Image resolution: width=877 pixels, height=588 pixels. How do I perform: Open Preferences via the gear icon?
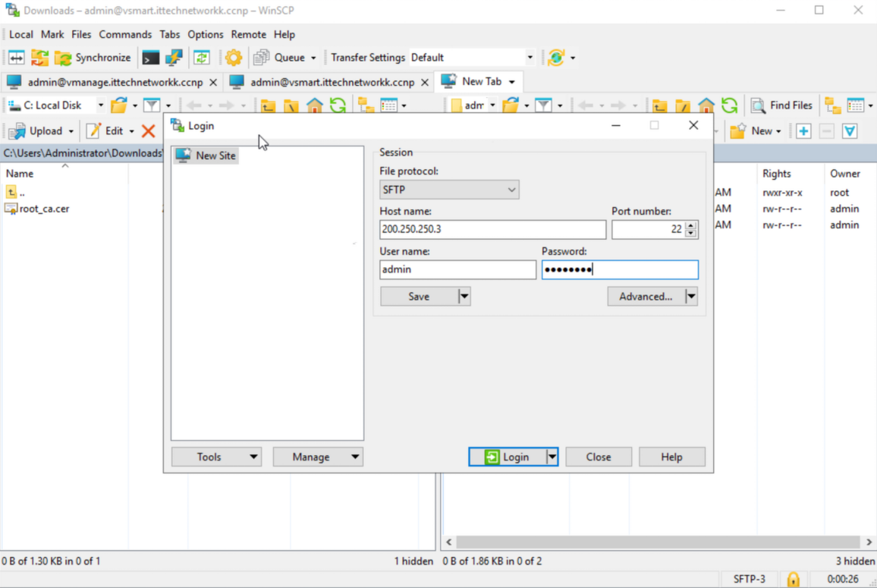pyautogui.click(x=233, y=58)
